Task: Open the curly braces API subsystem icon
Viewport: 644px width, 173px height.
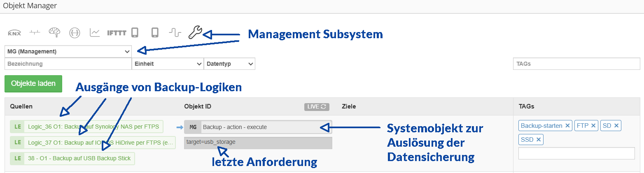Action: [75, 32]
